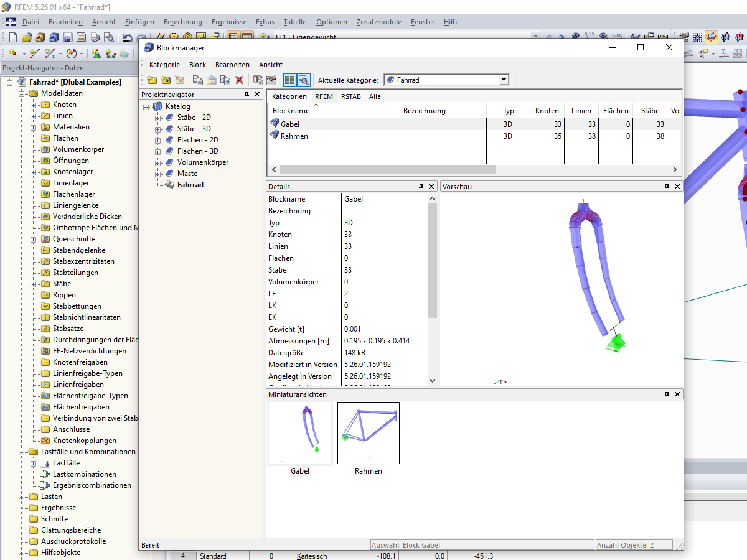This screenshot has height=560, width=747.
Task: Click the surface support tool icon
Action: (x=124, y=54)
